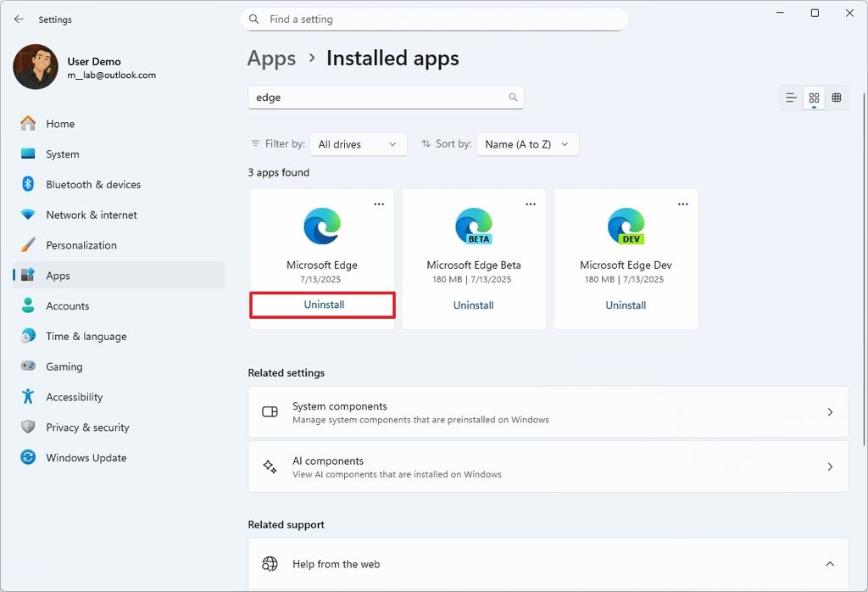Click the Find a setting search icon

[254, 20]
